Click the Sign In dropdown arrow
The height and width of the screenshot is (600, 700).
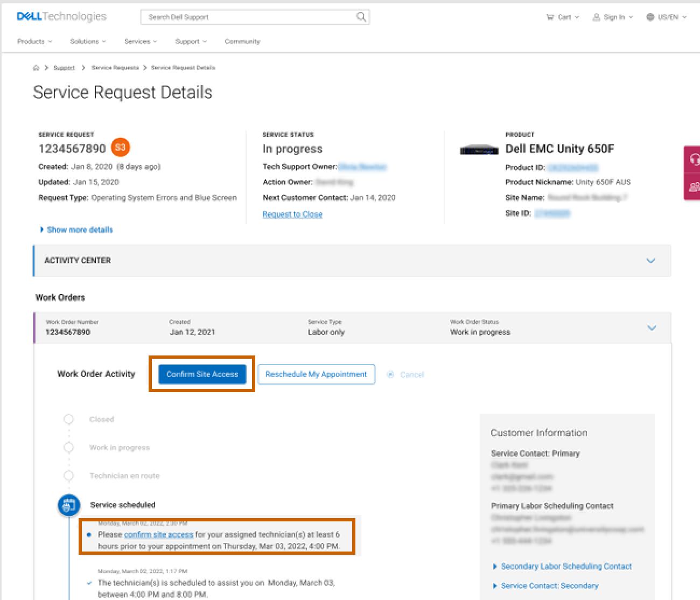pyautogui.click(x=631, y=17)
